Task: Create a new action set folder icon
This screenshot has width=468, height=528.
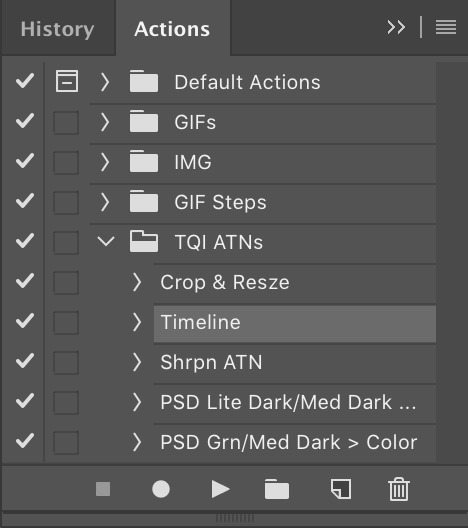Action: click(x=277, y=489)
